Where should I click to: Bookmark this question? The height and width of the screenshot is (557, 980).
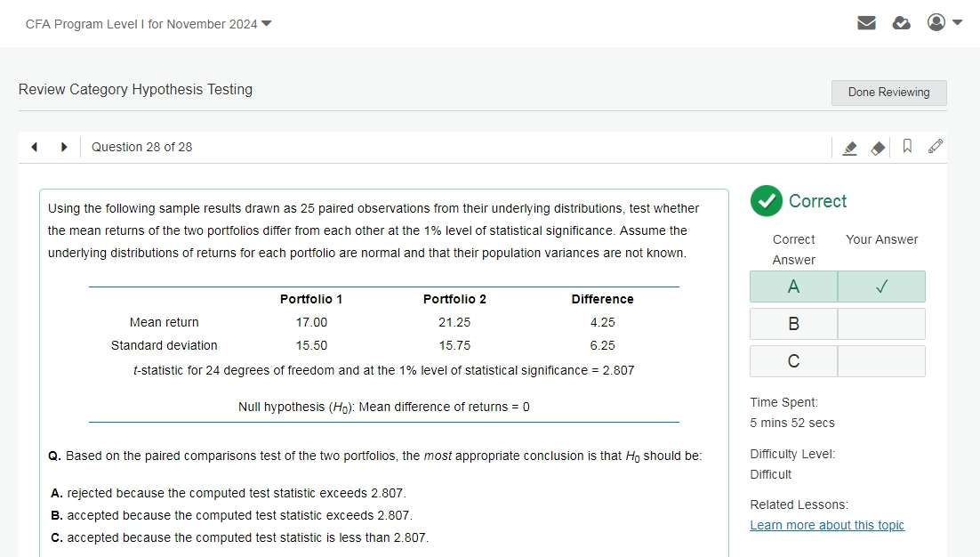[x=907, y=147]
